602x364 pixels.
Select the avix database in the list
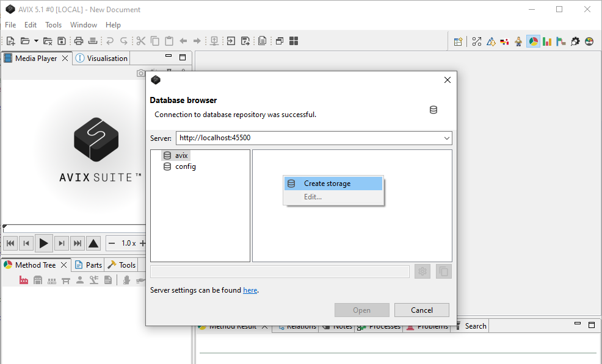181,155
